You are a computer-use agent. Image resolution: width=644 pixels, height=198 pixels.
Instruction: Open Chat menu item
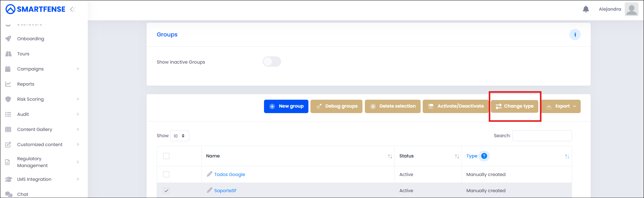[x=23, y=194]
